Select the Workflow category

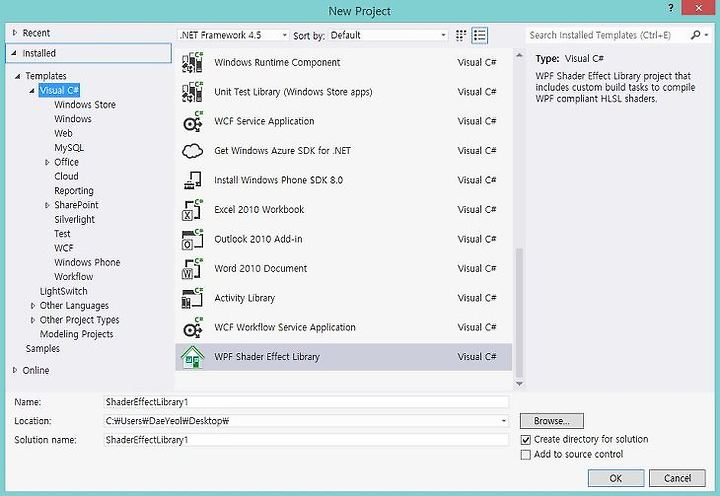tap(73, 276)
